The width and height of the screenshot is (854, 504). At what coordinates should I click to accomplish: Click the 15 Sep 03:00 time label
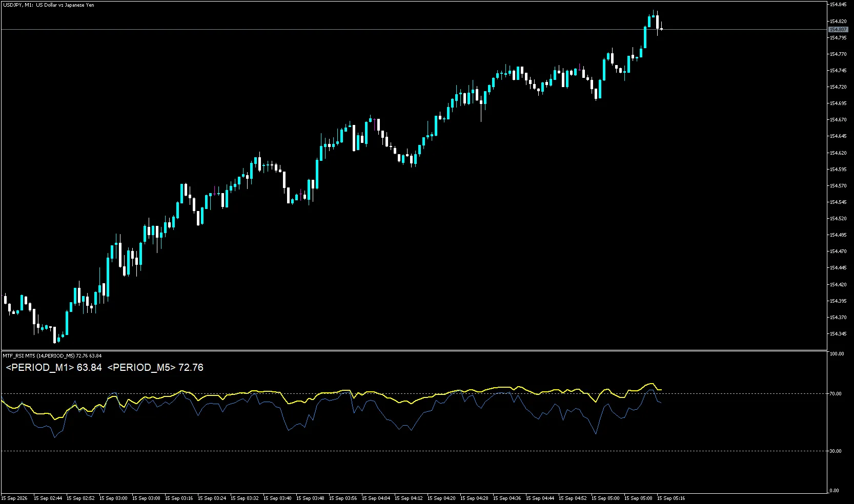(113, 498)
